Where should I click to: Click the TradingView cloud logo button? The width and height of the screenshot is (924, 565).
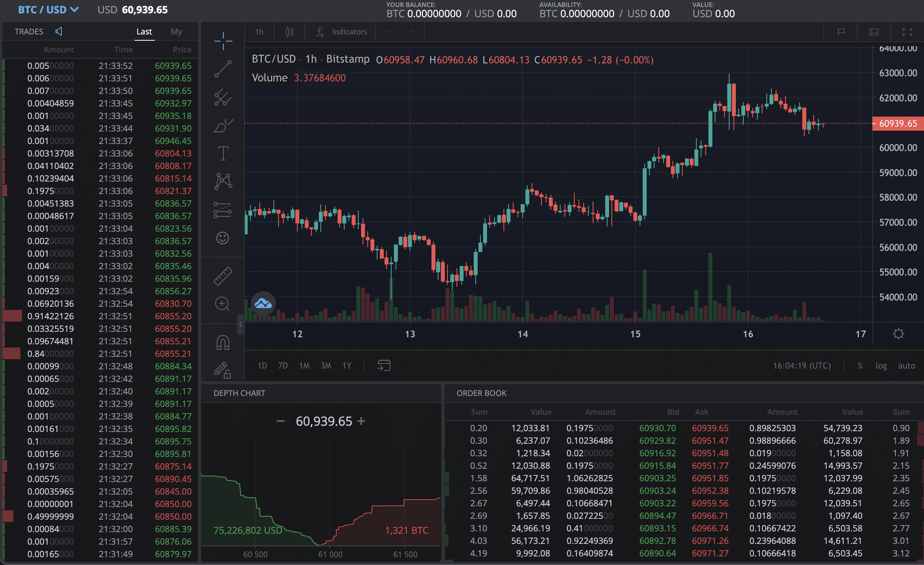click(x=263, y=303)
